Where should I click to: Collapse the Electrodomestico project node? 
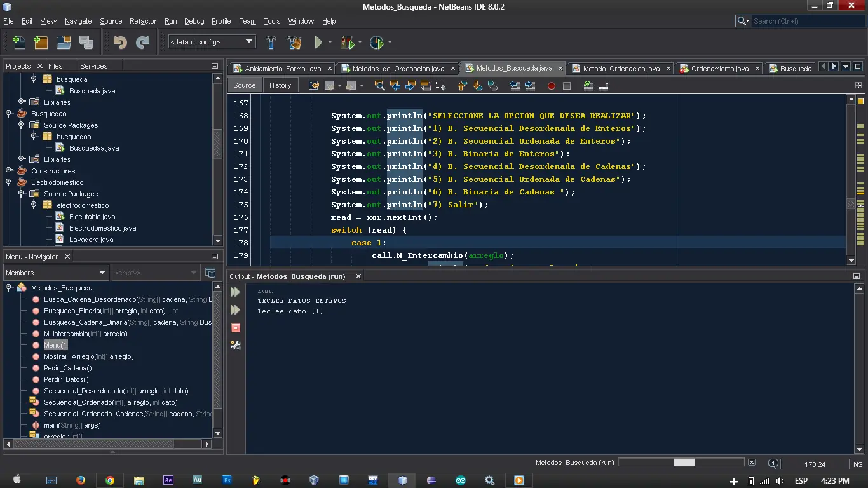point(9,182)
